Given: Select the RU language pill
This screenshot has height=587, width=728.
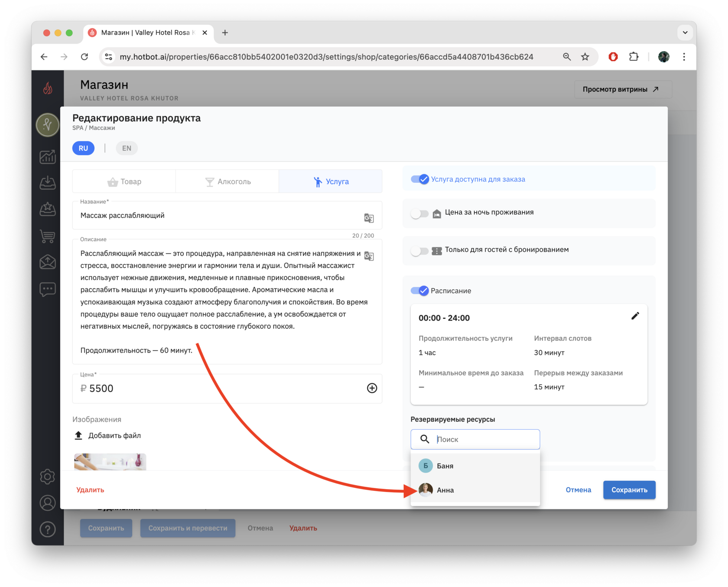Looking at the screenshot, I should (x=83, y=148).
